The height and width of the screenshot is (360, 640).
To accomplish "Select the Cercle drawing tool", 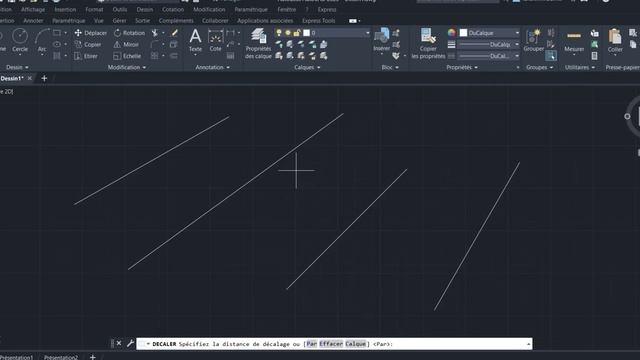I will (x=20, y=40).
